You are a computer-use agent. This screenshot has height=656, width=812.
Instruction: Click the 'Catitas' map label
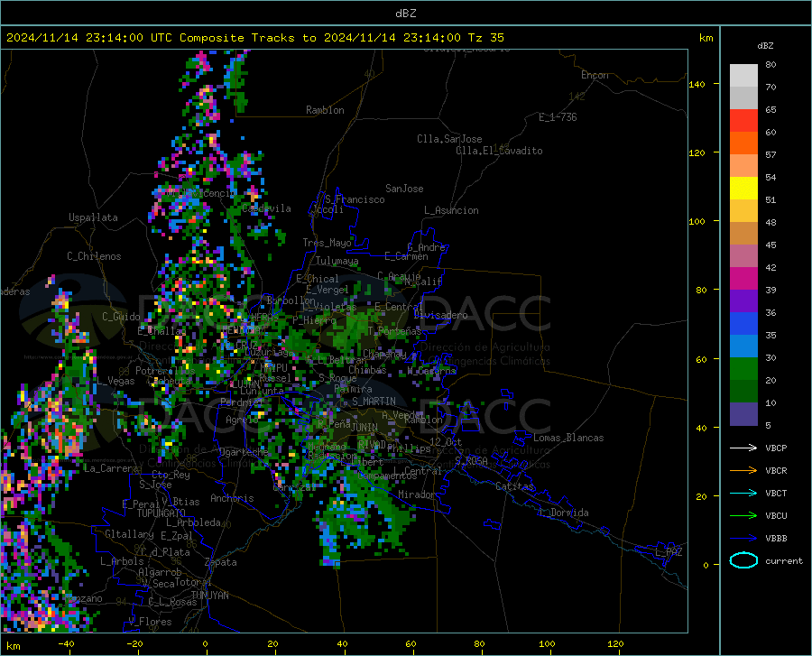click(515, 486)
